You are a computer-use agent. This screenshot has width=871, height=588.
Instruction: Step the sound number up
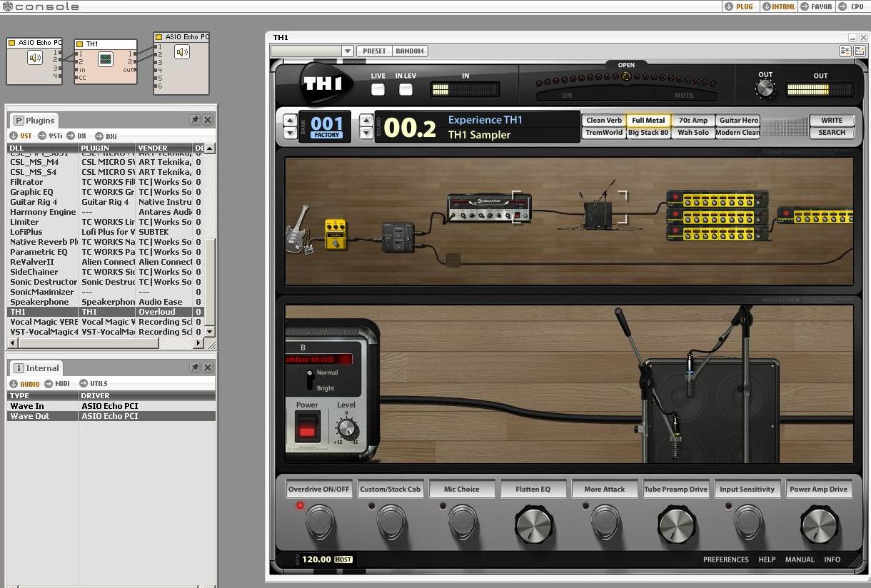coord(366,121)
